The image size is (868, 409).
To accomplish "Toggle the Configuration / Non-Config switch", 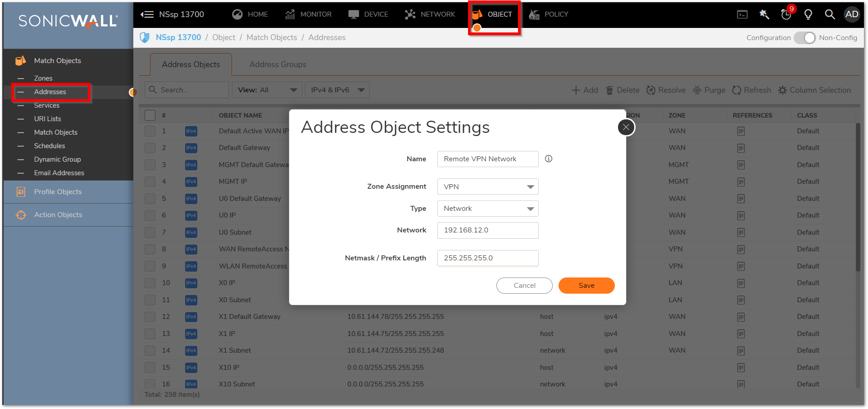I will point(804,38).
